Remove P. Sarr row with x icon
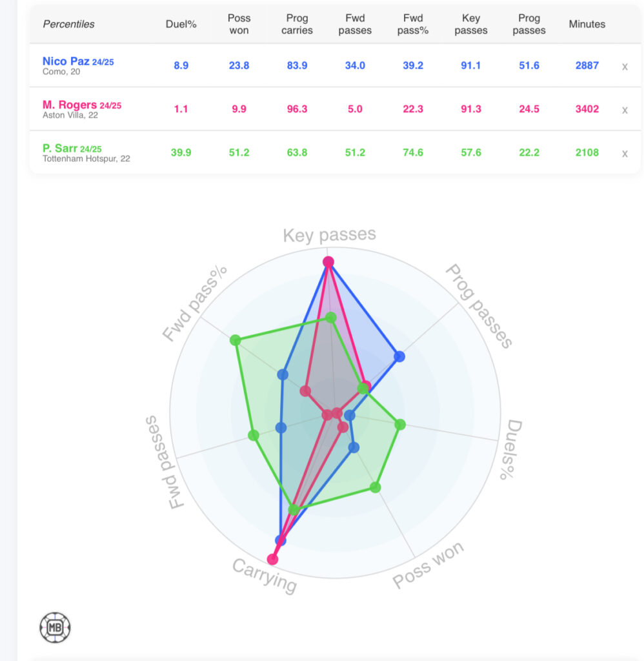The image size is (644, 661). pos(624,154)
